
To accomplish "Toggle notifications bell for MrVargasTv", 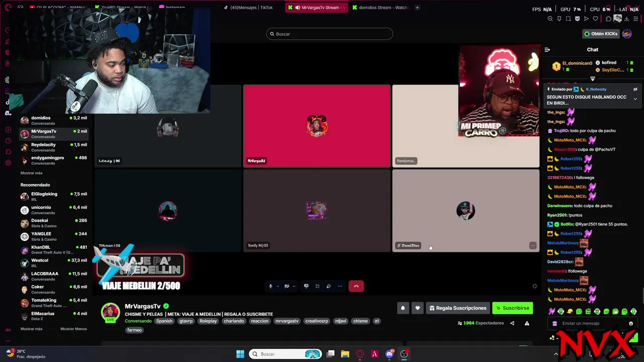I will [x=403, y=308].
